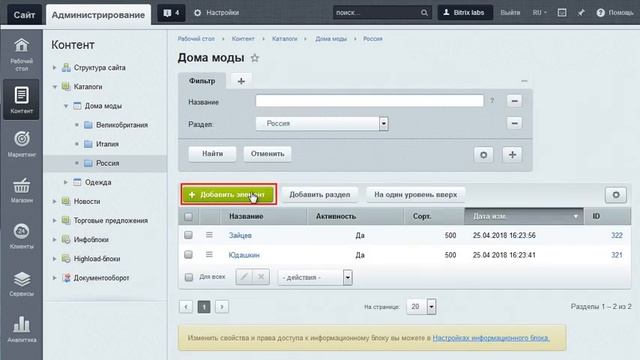This screenshot has height=360, width=640.
Task: Collapse the filter panel with minimize dash
Action: [524, 81]
